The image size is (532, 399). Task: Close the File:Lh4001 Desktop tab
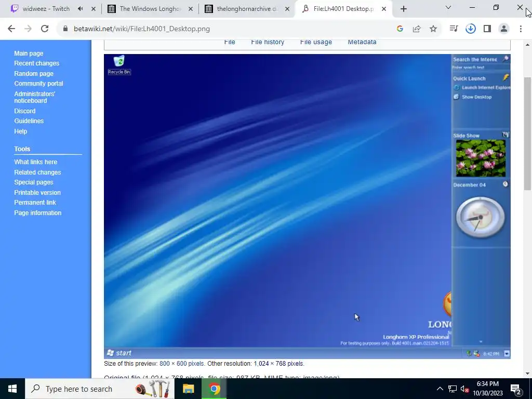(x=384, y=9)
